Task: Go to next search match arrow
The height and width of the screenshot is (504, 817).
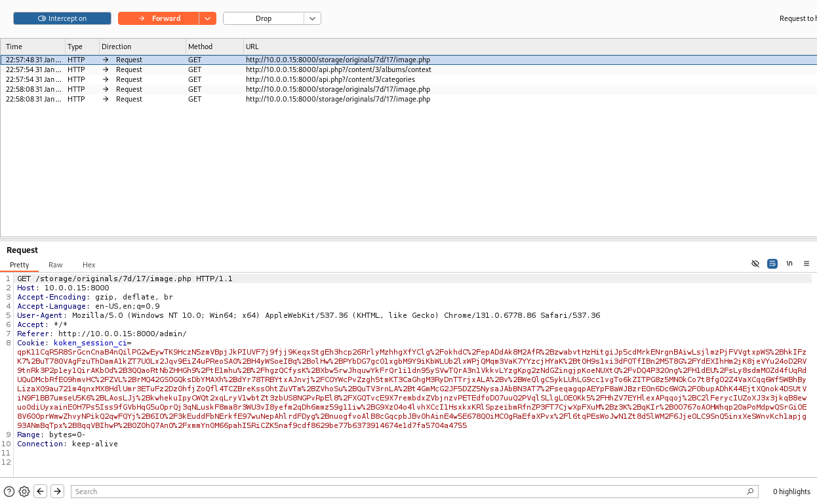Action: (x=58, y=492)
